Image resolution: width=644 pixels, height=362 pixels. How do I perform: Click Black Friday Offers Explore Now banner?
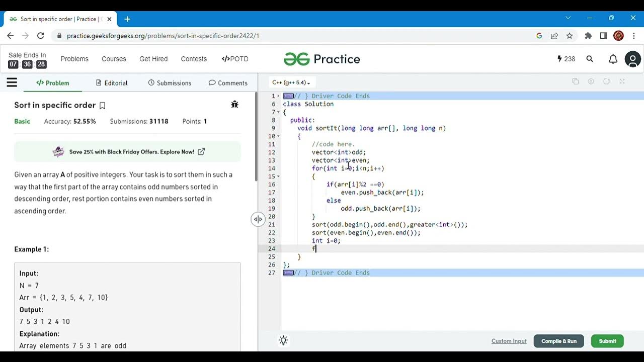coord(127,151)
